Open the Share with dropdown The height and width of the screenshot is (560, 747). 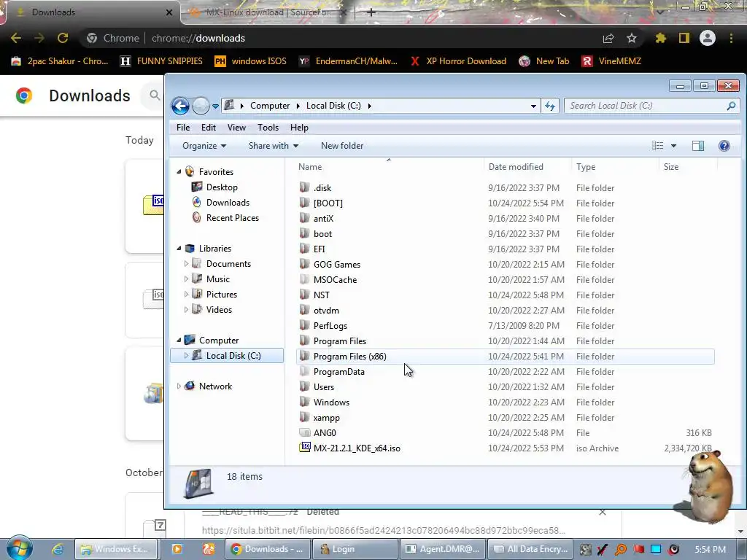click(274, 146)
